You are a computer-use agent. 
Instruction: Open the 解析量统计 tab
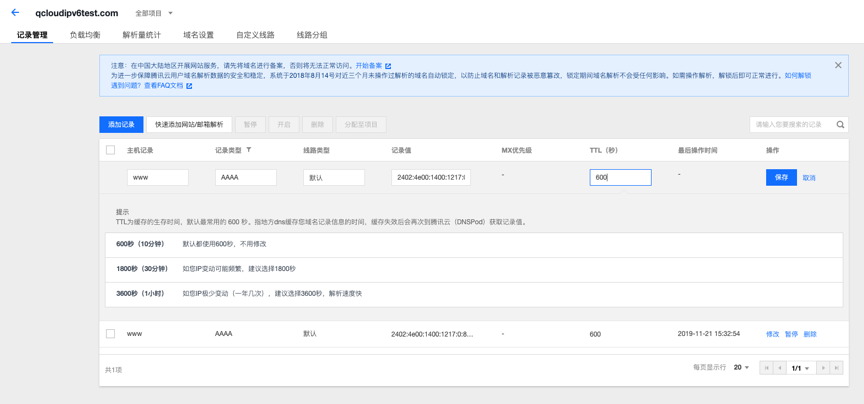click(x=142, y=35)
